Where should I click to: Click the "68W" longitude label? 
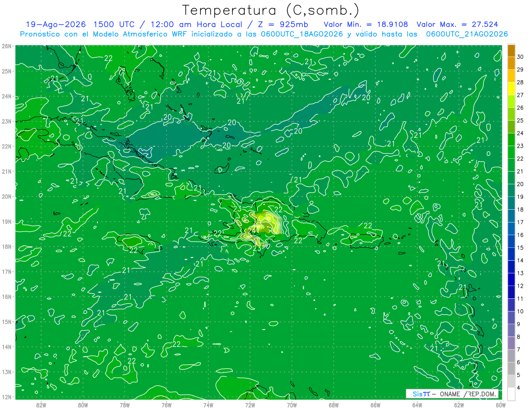coord(333,405)
